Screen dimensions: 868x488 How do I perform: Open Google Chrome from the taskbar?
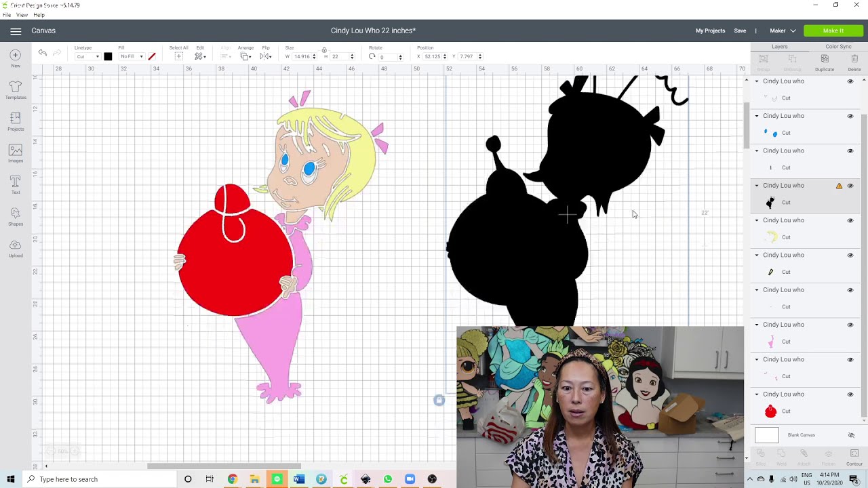tap(232, 479)
